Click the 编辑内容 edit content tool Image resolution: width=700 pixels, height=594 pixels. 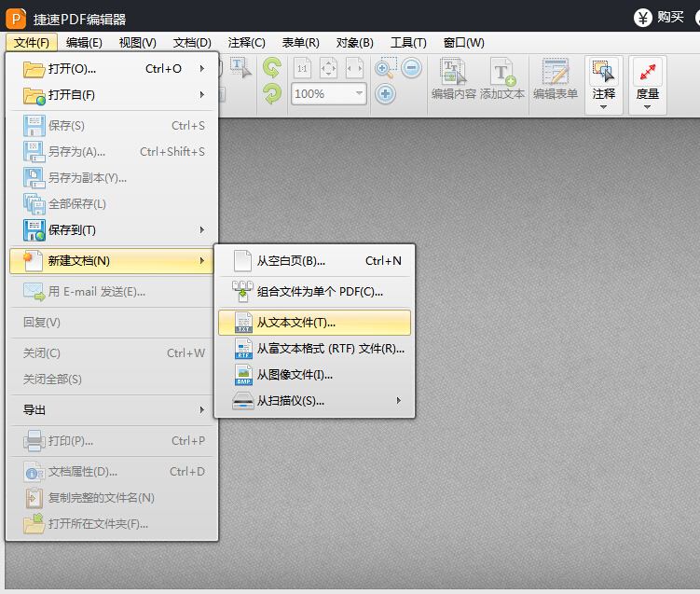point(454,79)
